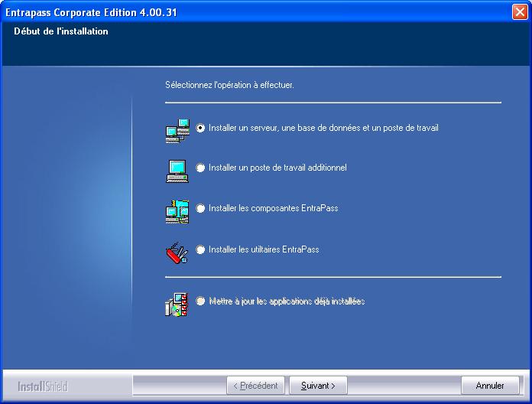Select the 'Mettre à jour les applications' radio
The width and height of the screenshot is (532, 404).
200,301
